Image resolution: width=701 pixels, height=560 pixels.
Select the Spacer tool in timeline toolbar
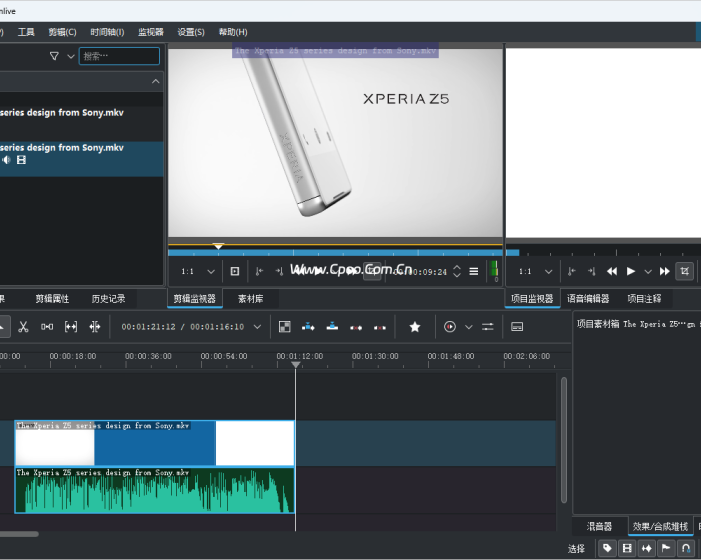point(47,327)
